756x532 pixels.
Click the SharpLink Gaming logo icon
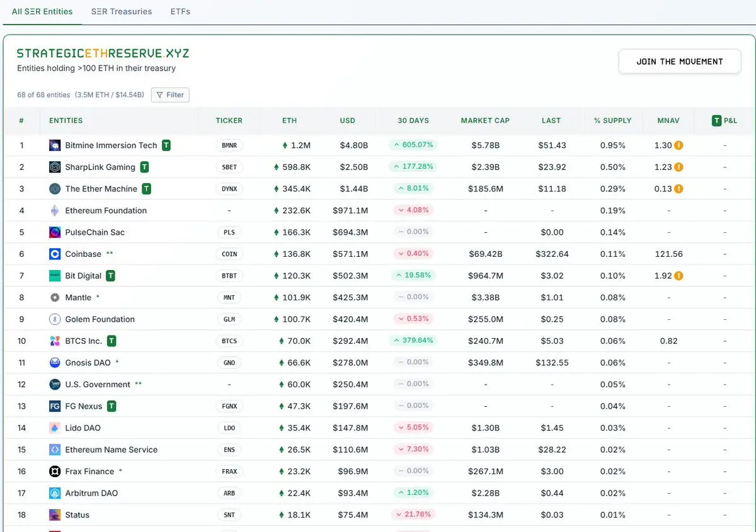[55, 167]
